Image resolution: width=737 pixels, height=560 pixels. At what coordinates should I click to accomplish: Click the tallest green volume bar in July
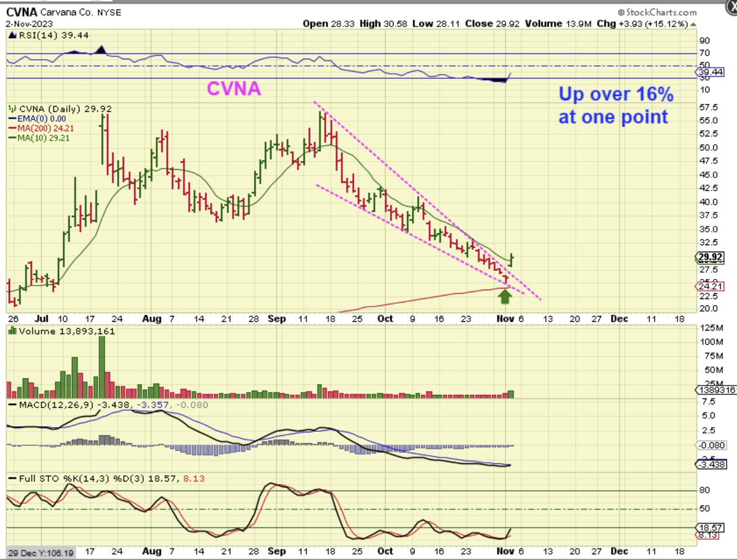click(102, 367)
